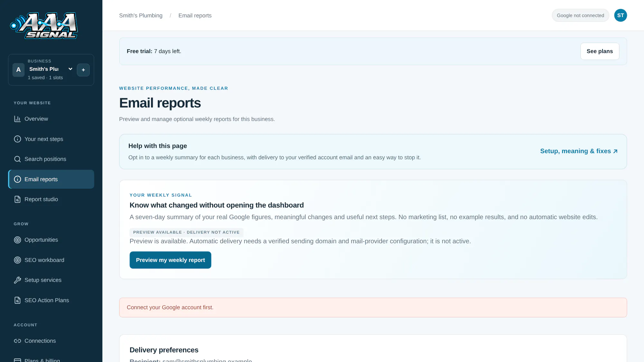The width and height of the screenshot is (644, 362).
Task: Go to Your next steps
Action: pos(51,139)
